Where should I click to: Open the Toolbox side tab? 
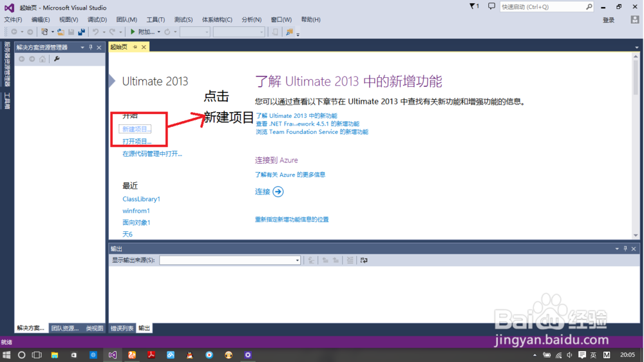click(x=7, y=100)
